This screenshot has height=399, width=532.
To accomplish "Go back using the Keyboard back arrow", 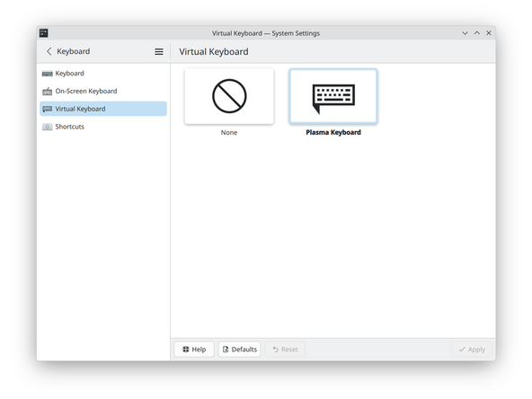I will 49,51.
